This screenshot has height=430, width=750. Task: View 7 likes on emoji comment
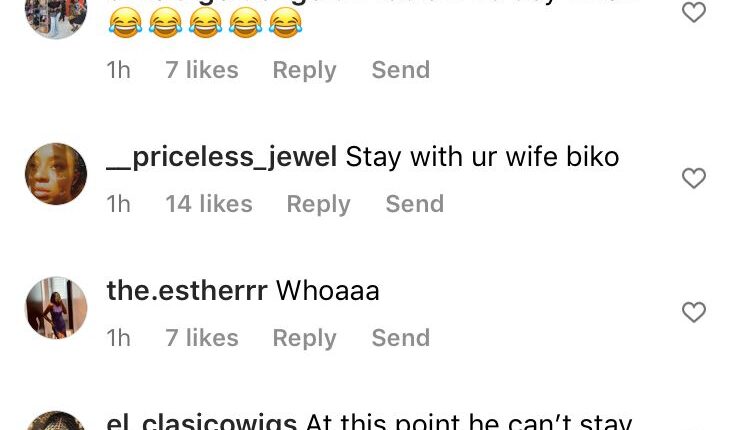[x=201, y=70]
